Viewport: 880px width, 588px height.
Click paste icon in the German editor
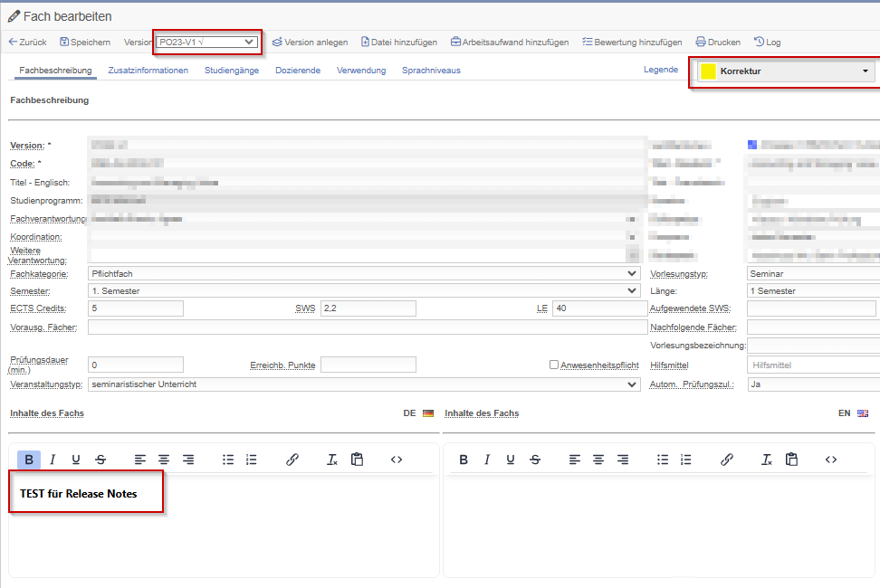click(x=357, y=460)
